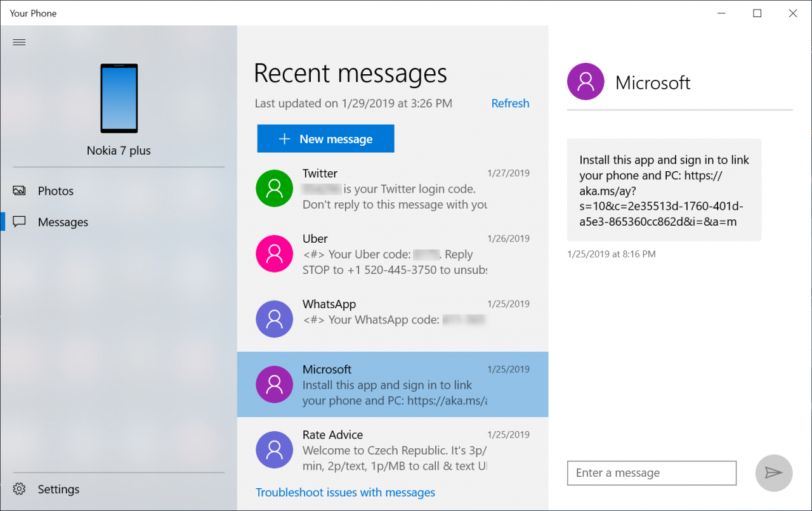Screen dimensions: 812x511
Task: Click the Microsoft avatar in message list
Action: click(274, 384)
